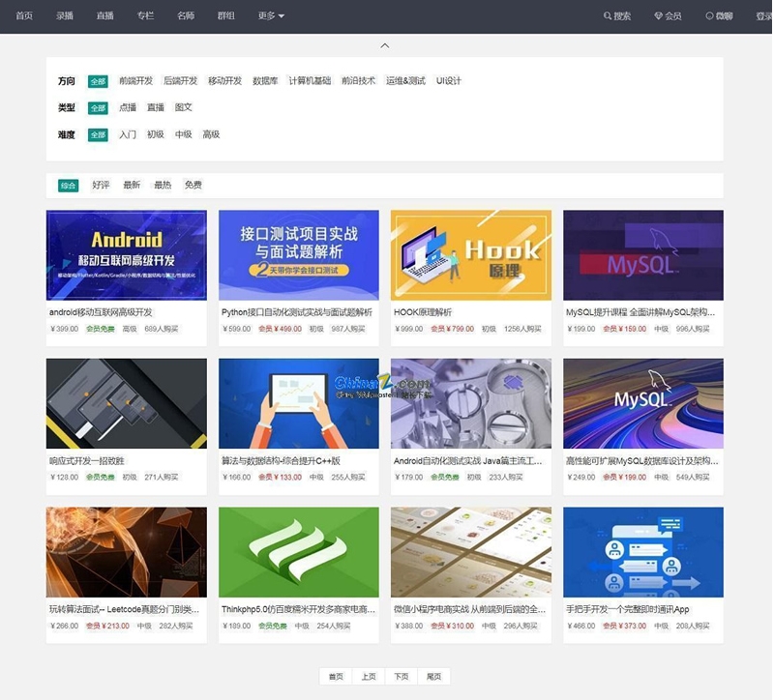Select 全部 in the 难度 filter row
The height and width of the screenshot is (700, 774).
[x=98, y=134]
